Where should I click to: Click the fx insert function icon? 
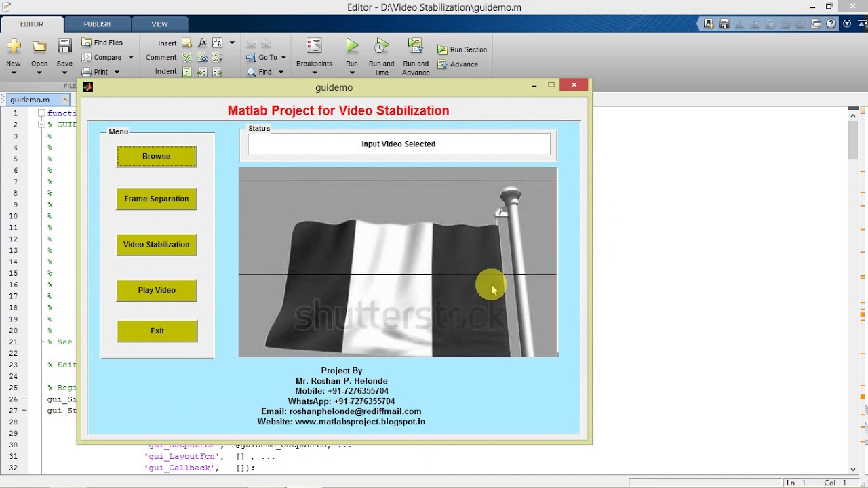click(202, 43)
